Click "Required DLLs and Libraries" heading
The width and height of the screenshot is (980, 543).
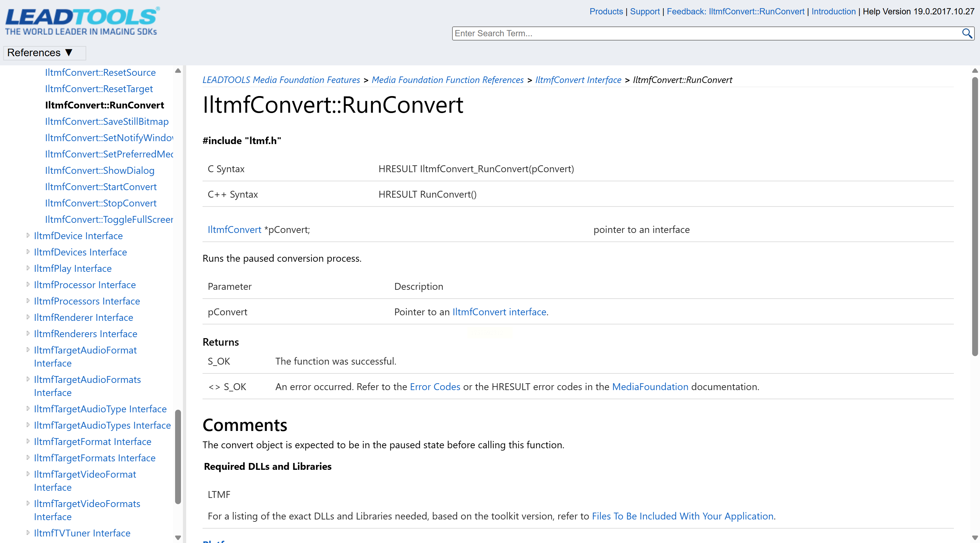(x=268, y=467)
